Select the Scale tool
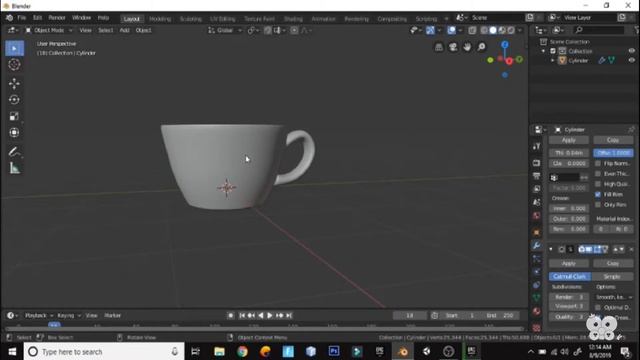 [14, 116]
